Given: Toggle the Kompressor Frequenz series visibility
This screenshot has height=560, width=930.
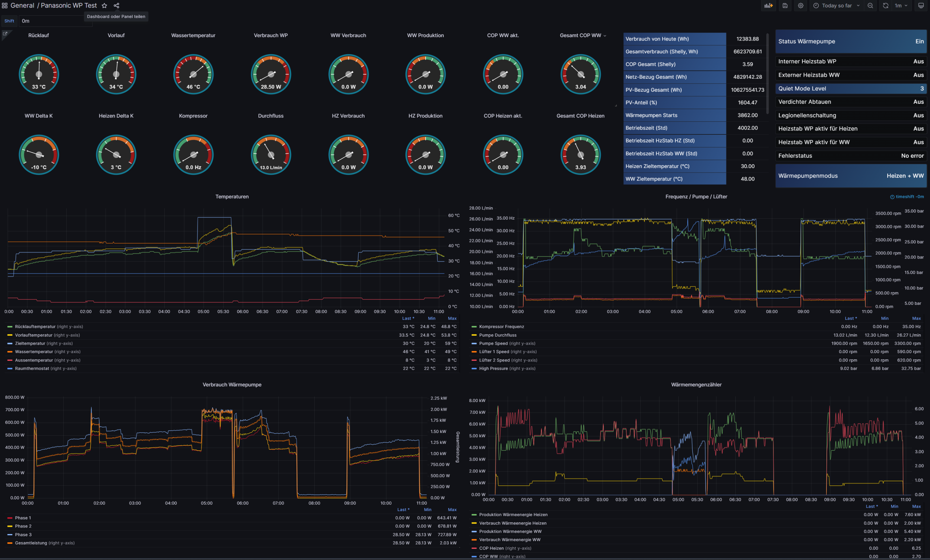Looking at the screenshot, I should (501, 326).
